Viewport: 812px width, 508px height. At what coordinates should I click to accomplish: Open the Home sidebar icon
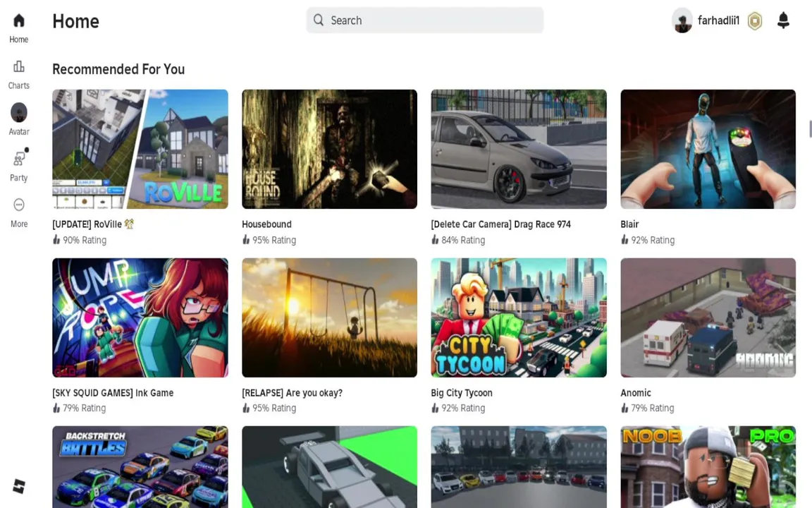pyautogui.click(x=18, y=20)
